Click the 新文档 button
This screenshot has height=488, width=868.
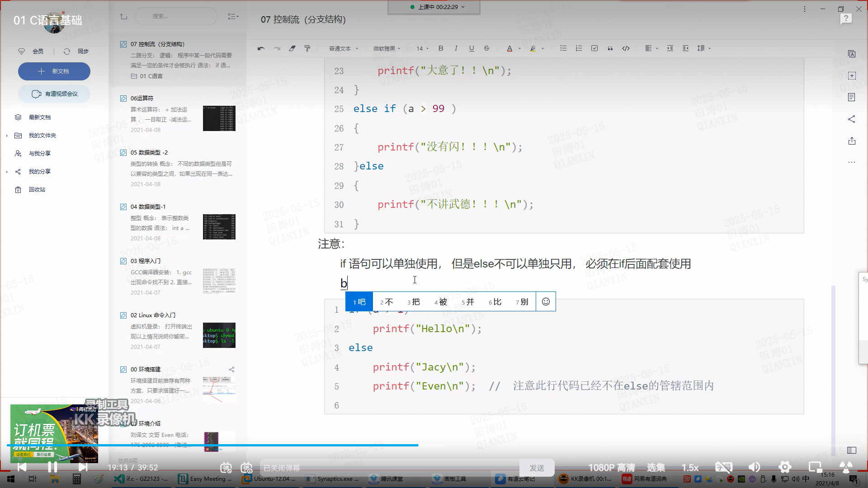pos(54,71)
